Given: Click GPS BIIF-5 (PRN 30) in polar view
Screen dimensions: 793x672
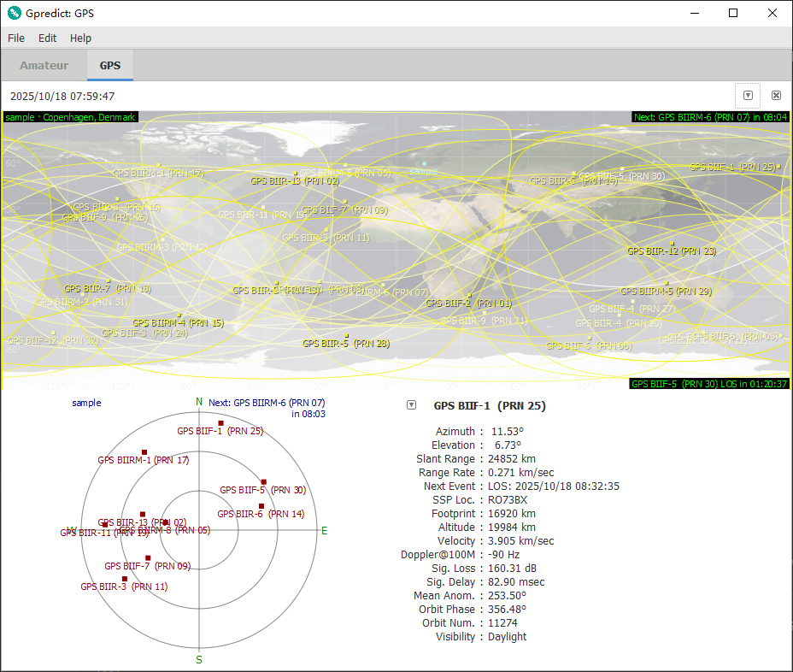Looking at the screenshot, I should [263, 482].
